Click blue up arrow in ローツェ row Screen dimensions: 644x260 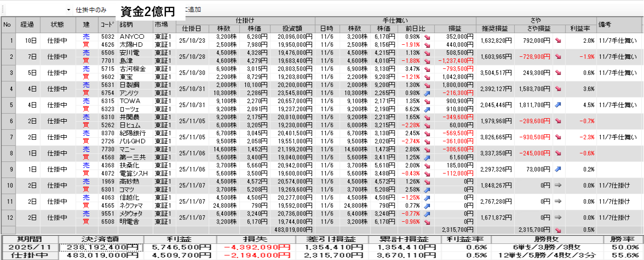427,109
